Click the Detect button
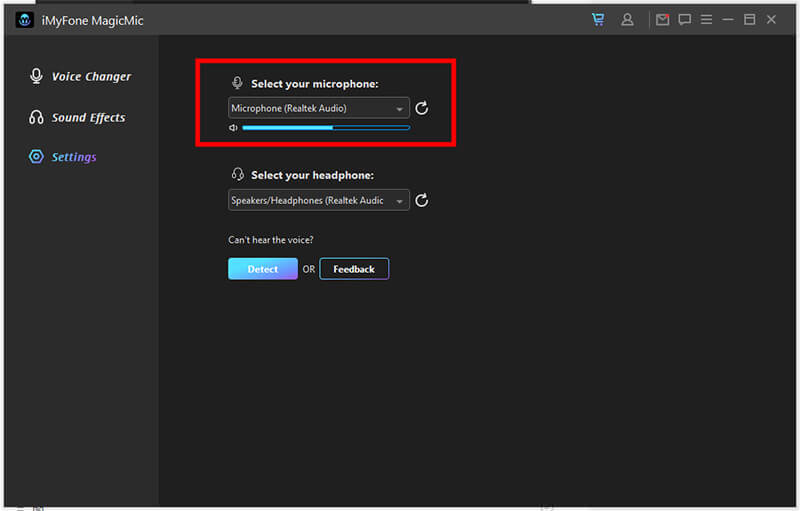Image resolution: width=800 pixels, height=511 pixels. pos(263,269)
